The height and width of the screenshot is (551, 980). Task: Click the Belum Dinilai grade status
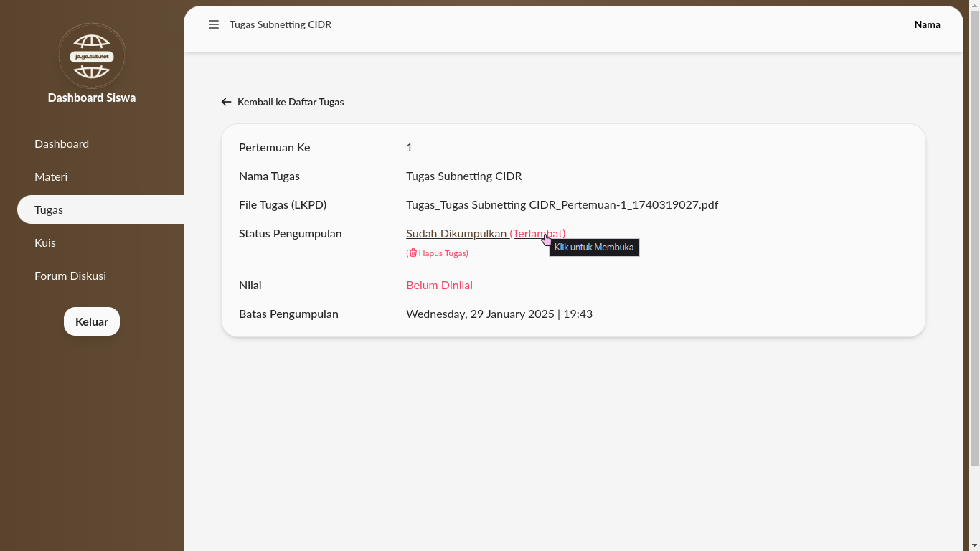tap(439, 285)
